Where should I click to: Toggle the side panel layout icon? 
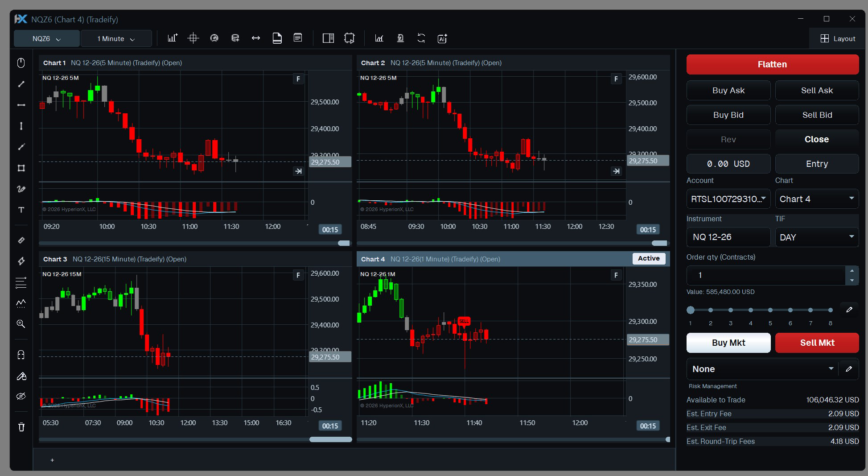328,38
